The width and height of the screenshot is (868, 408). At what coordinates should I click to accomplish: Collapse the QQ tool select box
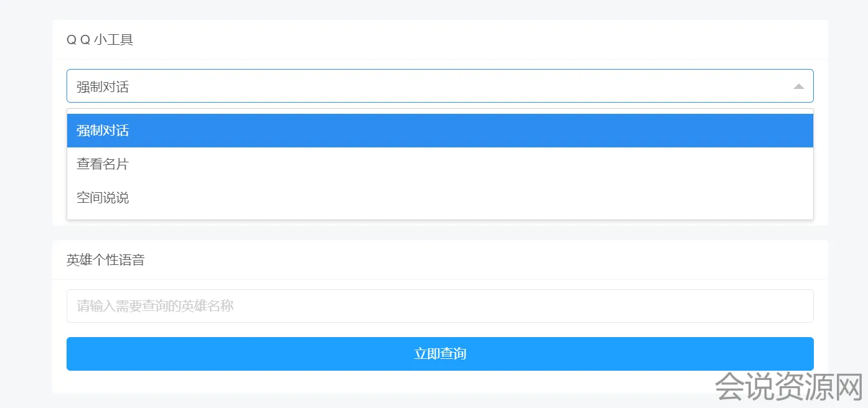coord(436,86)
